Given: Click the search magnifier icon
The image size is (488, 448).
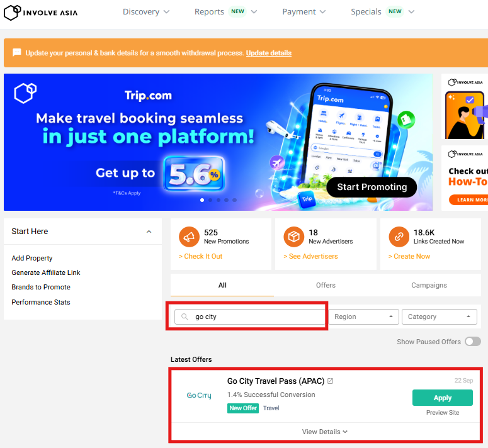Looking at the screenshot, I should [184, 317].
